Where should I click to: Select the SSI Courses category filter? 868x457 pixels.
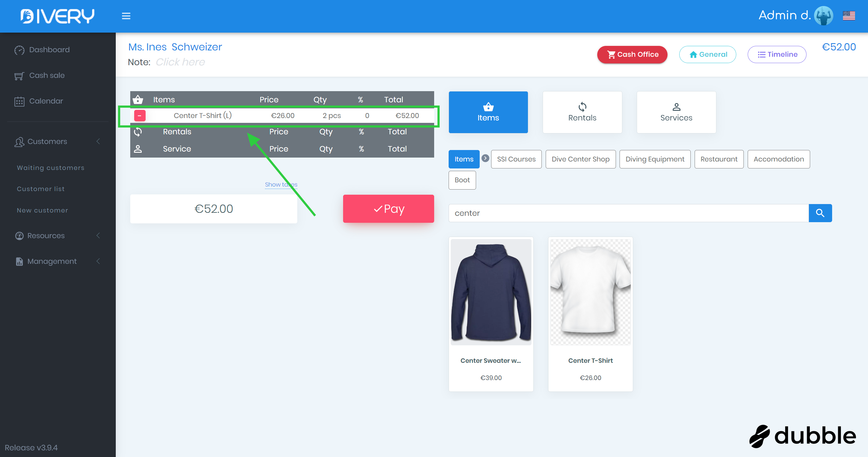click(x=516, y=159)
